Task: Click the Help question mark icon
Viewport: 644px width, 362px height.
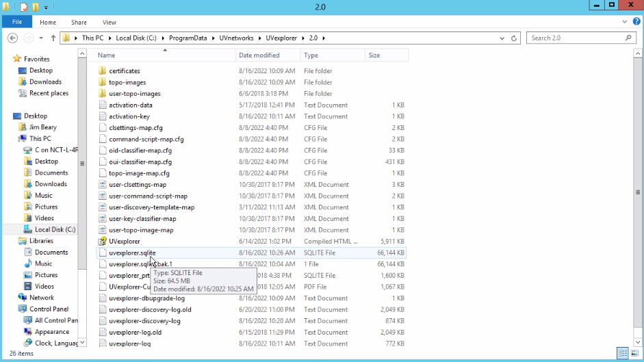Action: 636,22
